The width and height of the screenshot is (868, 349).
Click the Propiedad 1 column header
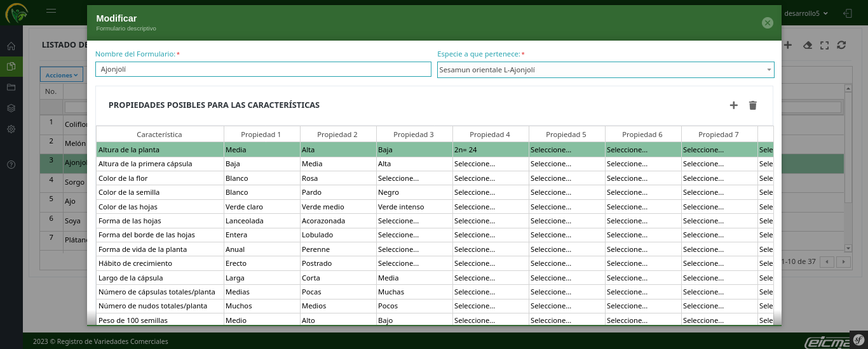tap(261, 135)
